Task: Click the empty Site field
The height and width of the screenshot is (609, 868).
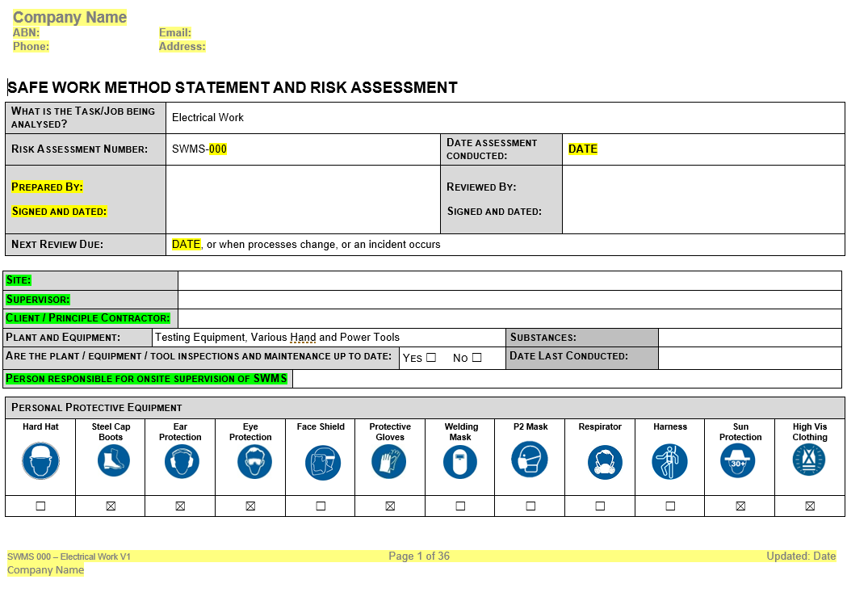Action: click(x=509, y=280)
